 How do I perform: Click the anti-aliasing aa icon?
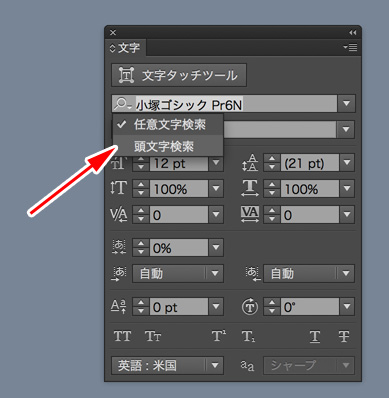(x=247, y=366)
